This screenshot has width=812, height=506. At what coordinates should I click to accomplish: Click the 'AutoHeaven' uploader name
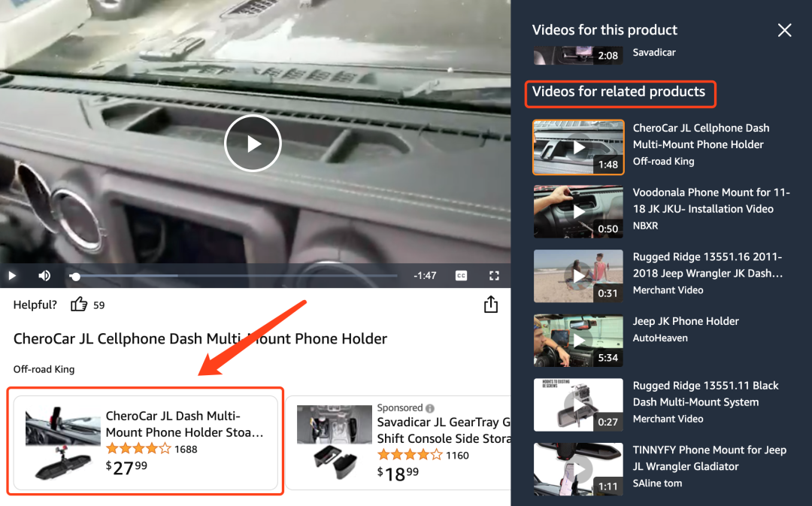click(x=660, y=338)
